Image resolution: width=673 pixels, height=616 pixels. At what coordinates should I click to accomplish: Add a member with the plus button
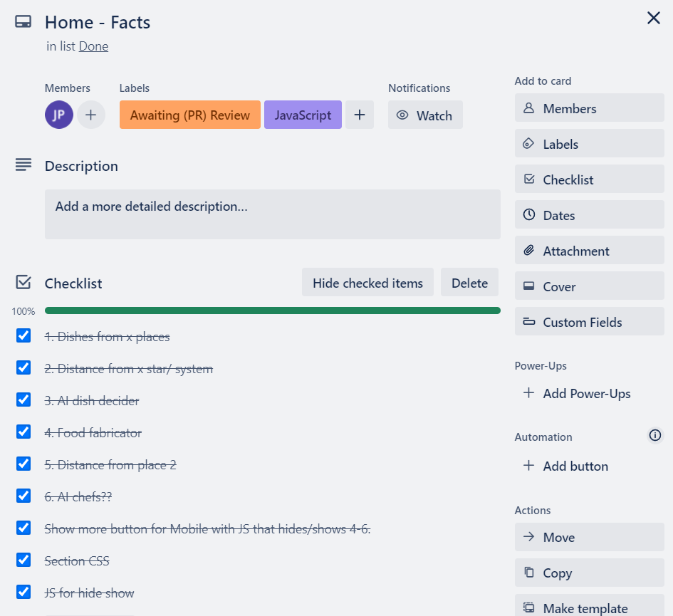pos(91,115)
